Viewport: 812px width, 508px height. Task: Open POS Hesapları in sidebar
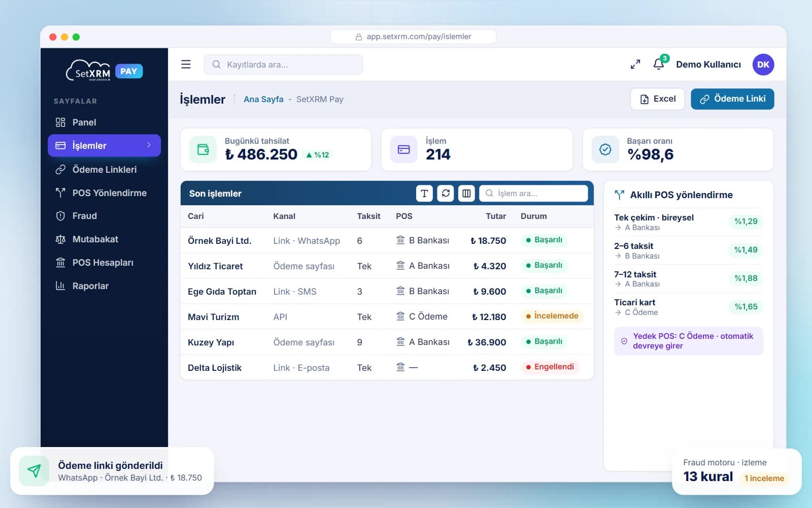pyautogui.click(x=104, y=263)
